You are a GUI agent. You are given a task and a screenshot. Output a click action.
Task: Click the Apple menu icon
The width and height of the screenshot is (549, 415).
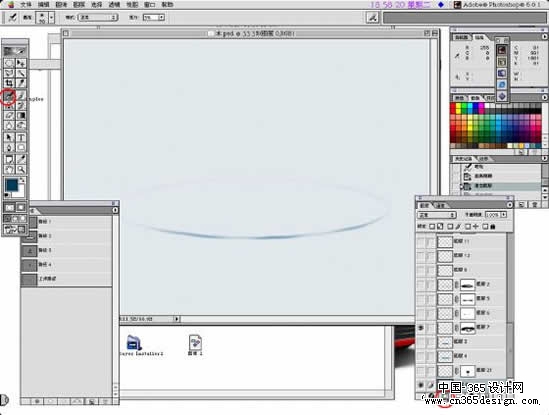(10, 5)
